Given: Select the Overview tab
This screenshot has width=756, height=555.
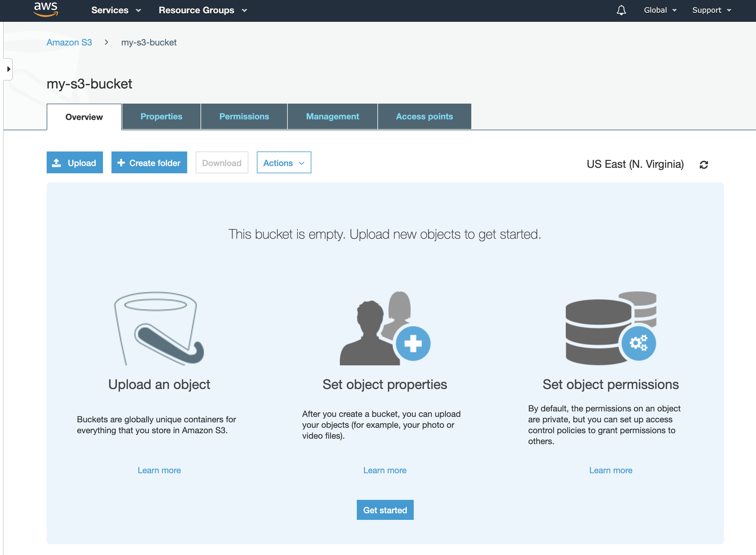Looking at the screenshot, I should point(84,117).
